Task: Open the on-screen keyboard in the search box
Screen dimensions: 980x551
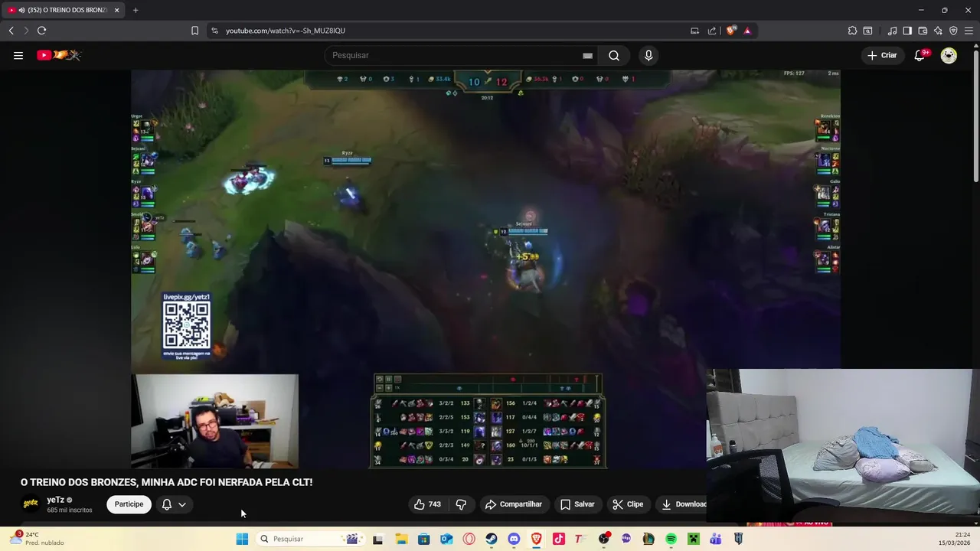Action: coord(587,55)
